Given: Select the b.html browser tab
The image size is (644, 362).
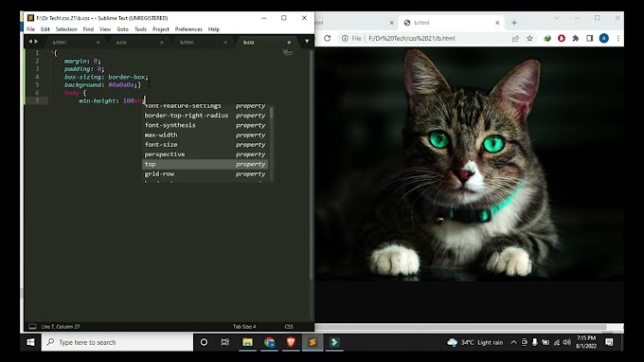Looking at the screenshot, I should point(451,23).
